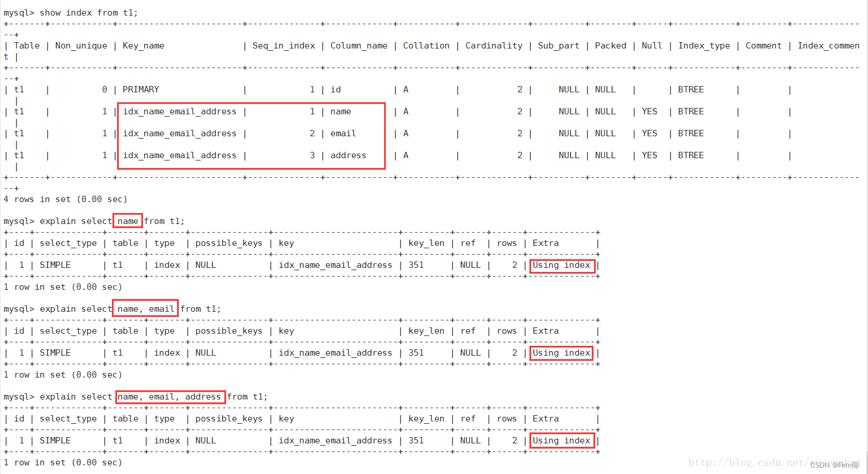Viewport: 868px width, 474px height.
Task: Select idx_name_email_address in the Seq_in_index 2 row
Action: tap(179, 133)
